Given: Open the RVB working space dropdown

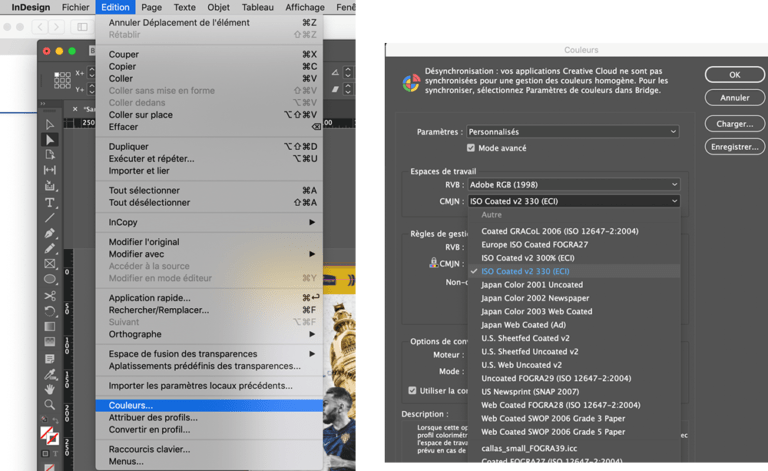Looking at the screenshot, I should click(573, 185).
